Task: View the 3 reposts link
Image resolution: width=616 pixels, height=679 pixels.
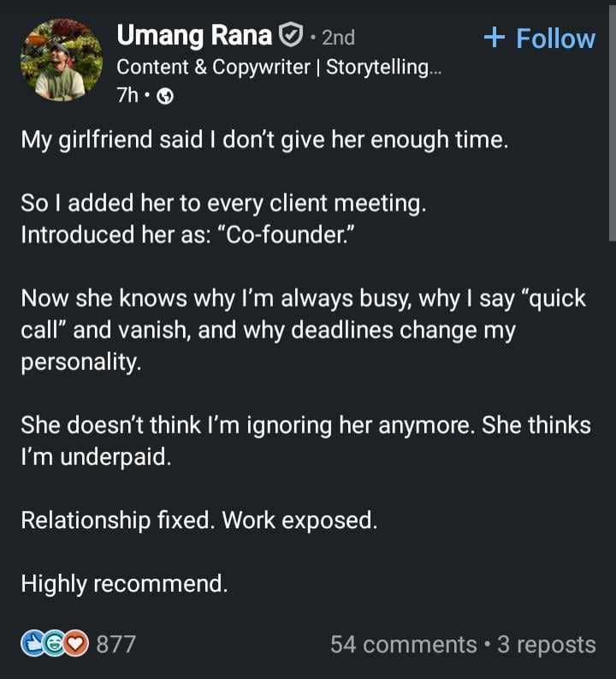Action: 546,644
